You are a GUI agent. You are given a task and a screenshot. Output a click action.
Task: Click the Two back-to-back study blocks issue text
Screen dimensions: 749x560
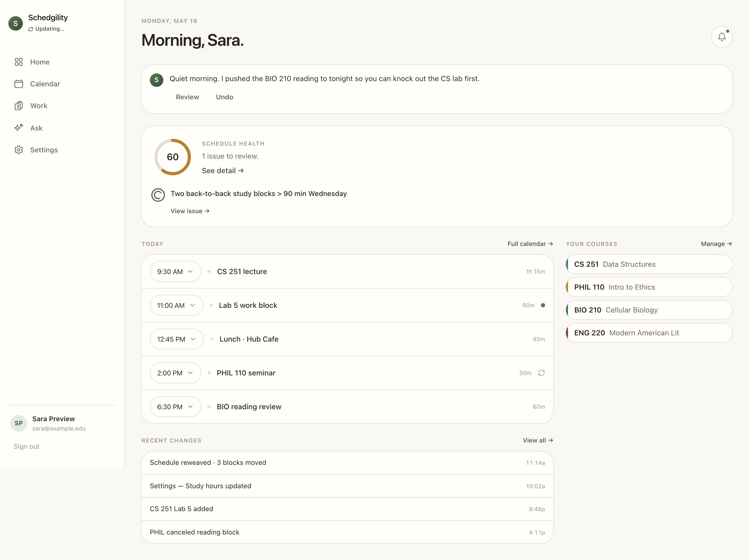pyautogui.click(x=259, y=194)
